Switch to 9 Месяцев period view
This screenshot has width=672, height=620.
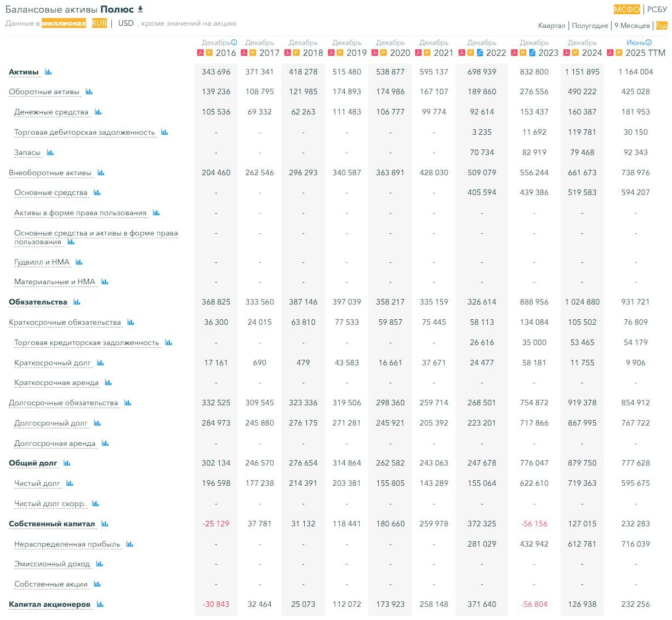(x=631, y=25)
